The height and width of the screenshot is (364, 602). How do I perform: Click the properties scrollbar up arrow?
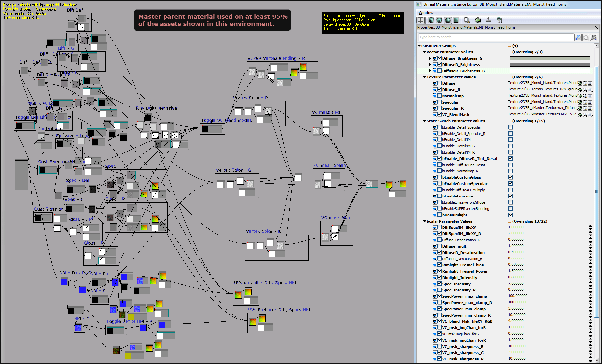[596, 46]
